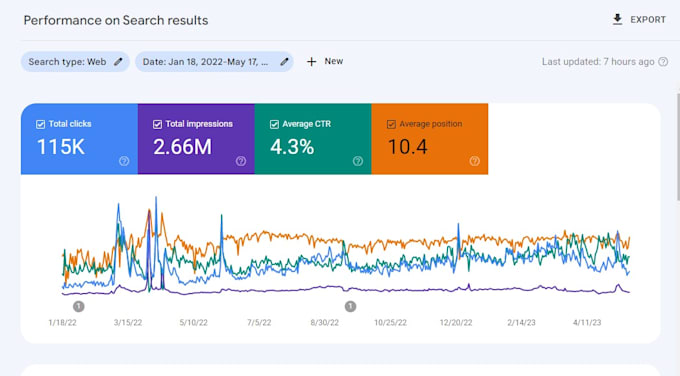Open help icon on Average CTR card

point(358,161)
